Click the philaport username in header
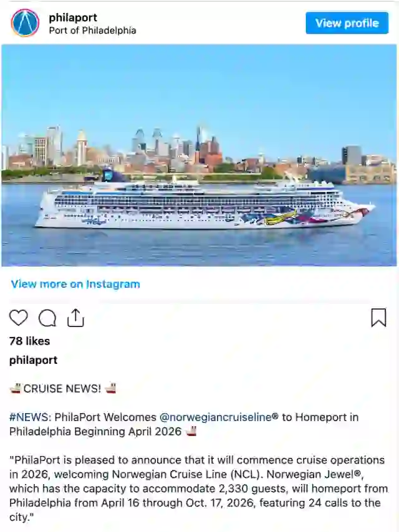This screenshot has height=532, width=399. (x=73, y=17)
